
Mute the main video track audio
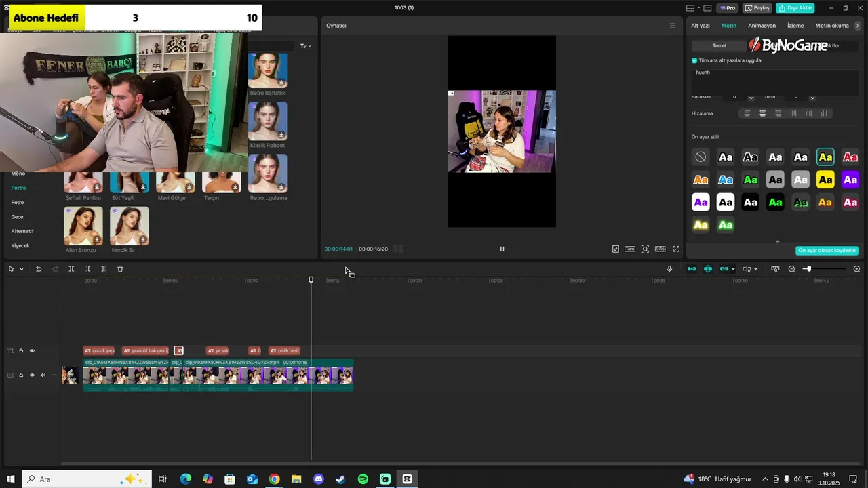[x=43, y=375]
